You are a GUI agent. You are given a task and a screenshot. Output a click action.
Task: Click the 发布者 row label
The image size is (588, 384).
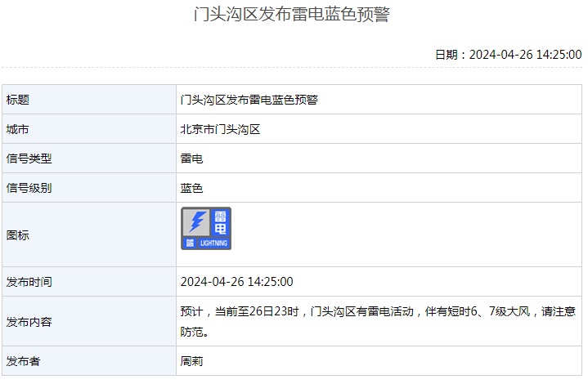24,360
